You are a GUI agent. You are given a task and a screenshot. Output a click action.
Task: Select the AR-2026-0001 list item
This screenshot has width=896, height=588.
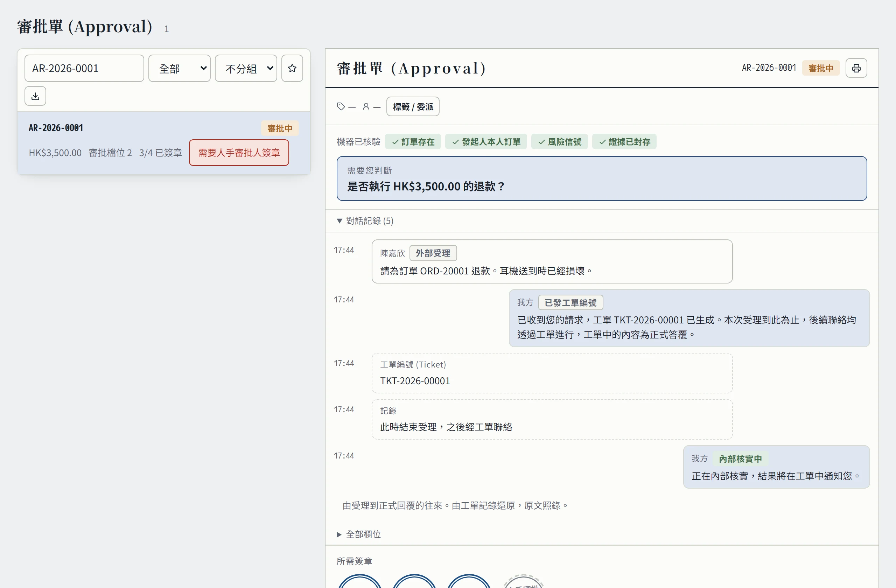pyautogui.click(x=164, y=143)
